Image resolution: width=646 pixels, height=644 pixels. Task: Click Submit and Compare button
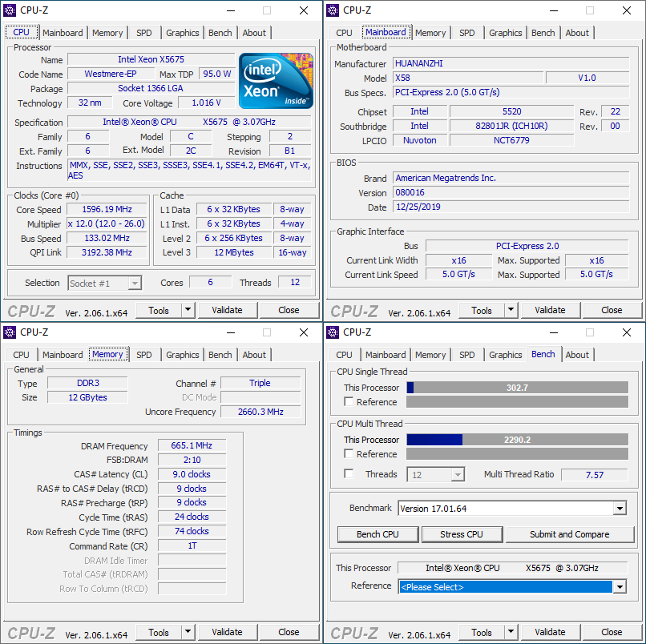[569, 534]
